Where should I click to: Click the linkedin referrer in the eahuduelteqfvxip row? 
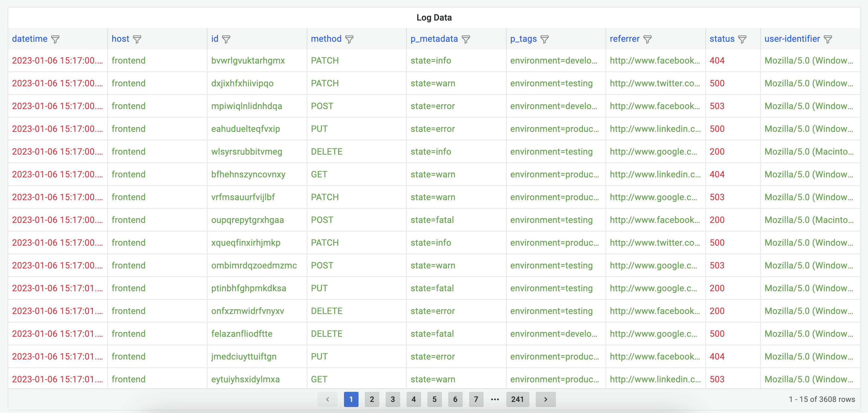(655, 129)
